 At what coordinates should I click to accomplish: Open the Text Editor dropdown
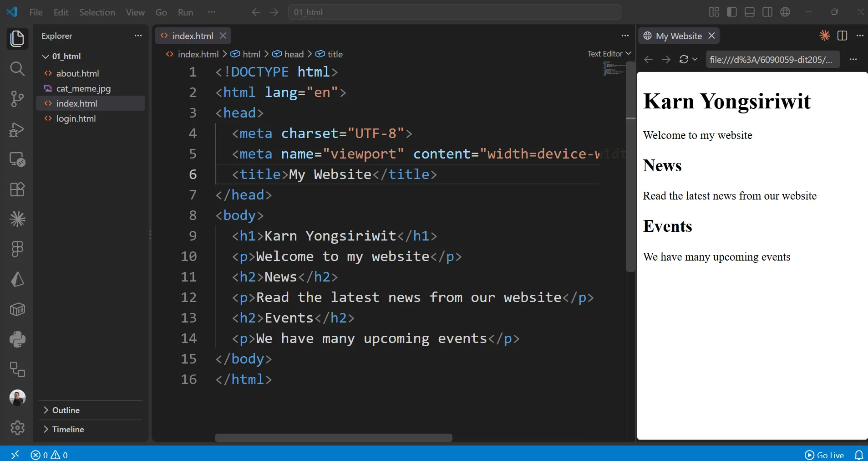pyautogui.click(x=609, y=54)
